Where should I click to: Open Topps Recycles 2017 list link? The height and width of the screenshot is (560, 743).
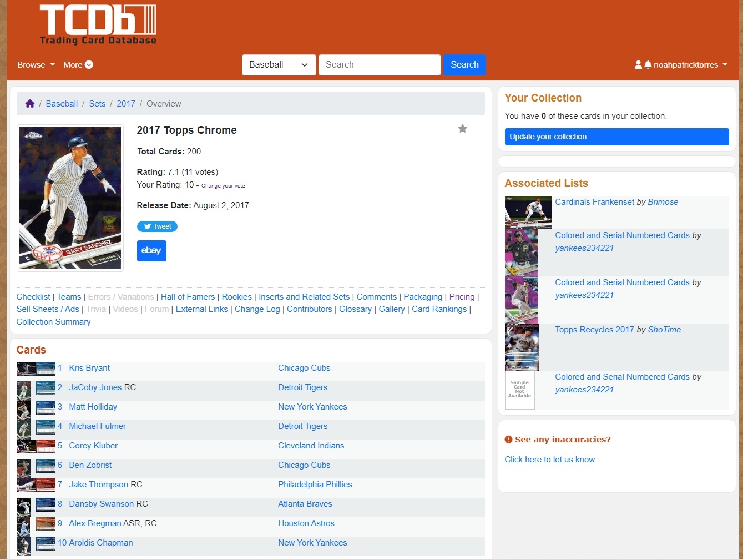point(594,330)
